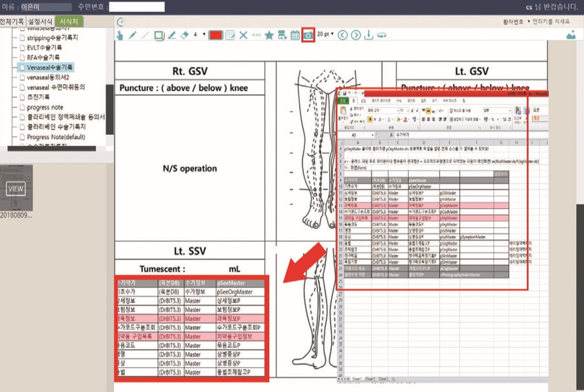The image size is (584, 392).
Task: Click the Puncture above/below knee text under Rt. GSV
Action: (x=184, y=88)
